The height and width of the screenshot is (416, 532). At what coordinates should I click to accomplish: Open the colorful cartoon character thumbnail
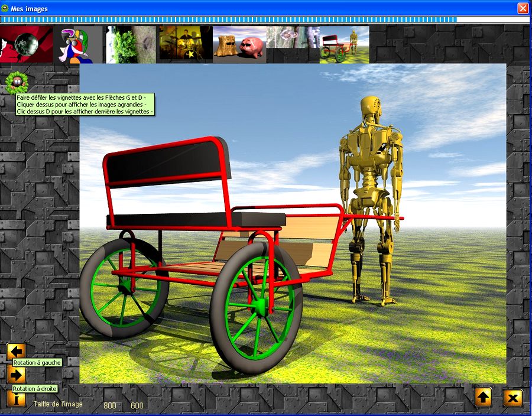[77, 45]
